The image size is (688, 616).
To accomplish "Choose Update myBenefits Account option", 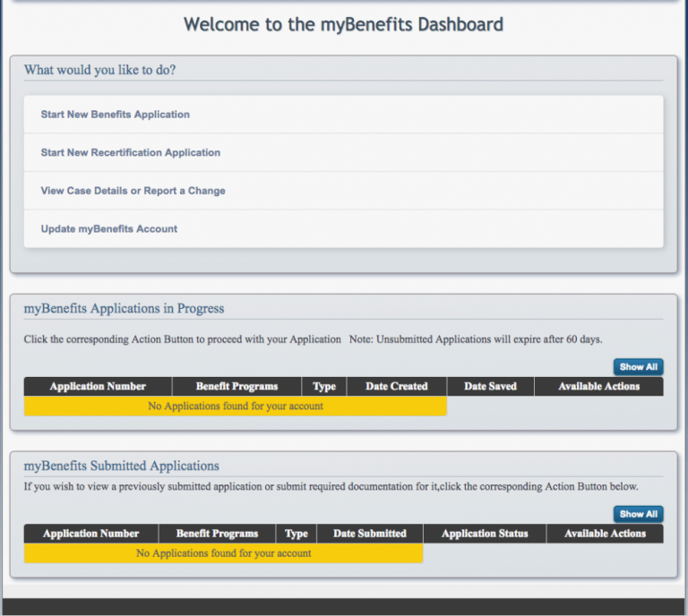I will 109,229.
